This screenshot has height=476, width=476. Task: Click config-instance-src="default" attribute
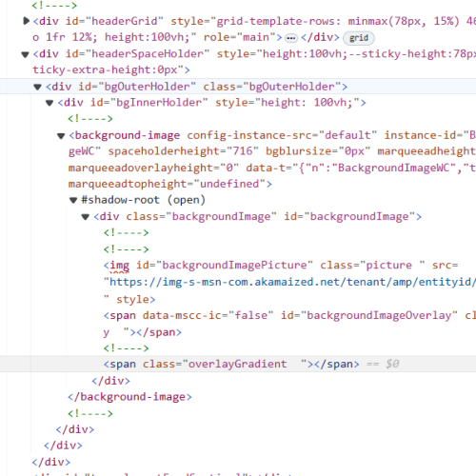click(x=282, y=135)
